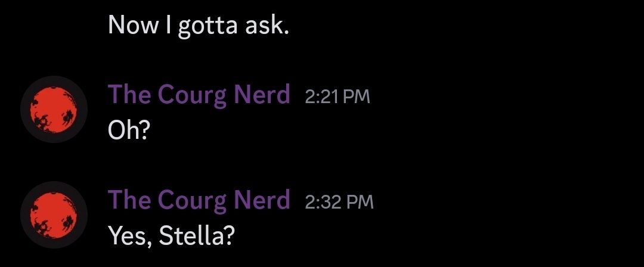The height and width of the screenshot is (267, 644).
Task: Open The Courg Nerd username above "Oh?"
Action: (x=199, y=95)
